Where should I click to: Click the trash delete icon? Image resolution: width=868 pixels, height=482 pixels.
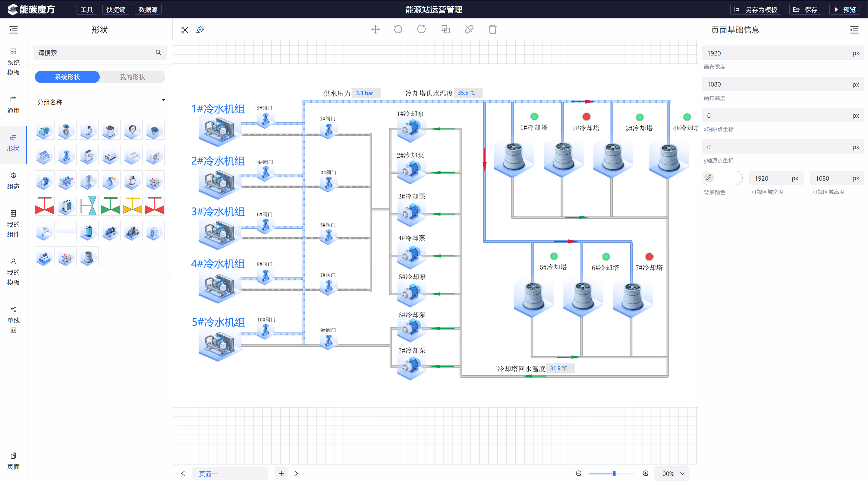tap(493, 29)
